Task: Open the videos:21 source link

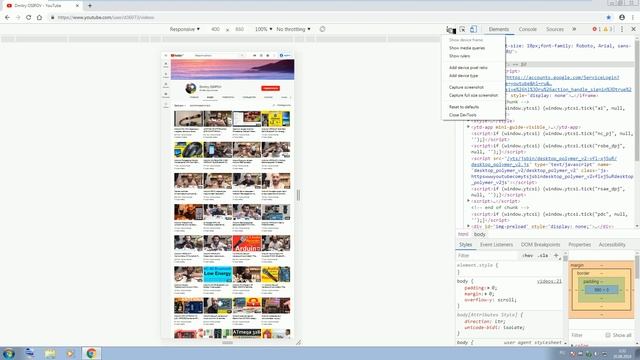Action: pos(549,281)
